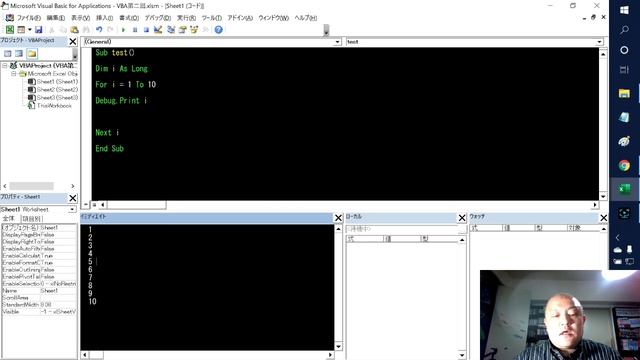This screenshot has width=640, height=360.
Task: Open the View menu (表示)
Action: (x=80, y=18)
